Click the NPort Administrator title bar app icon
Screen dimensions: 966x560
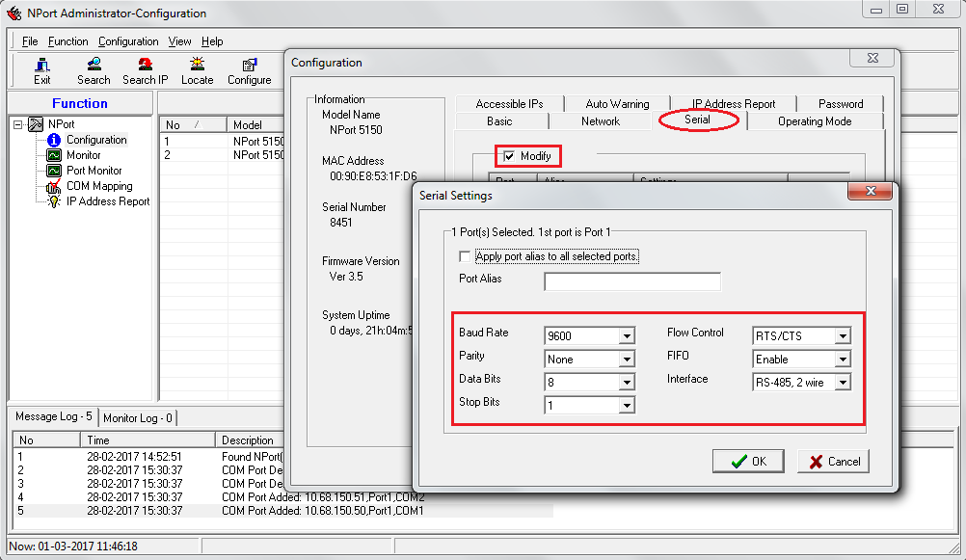(14, 13)
